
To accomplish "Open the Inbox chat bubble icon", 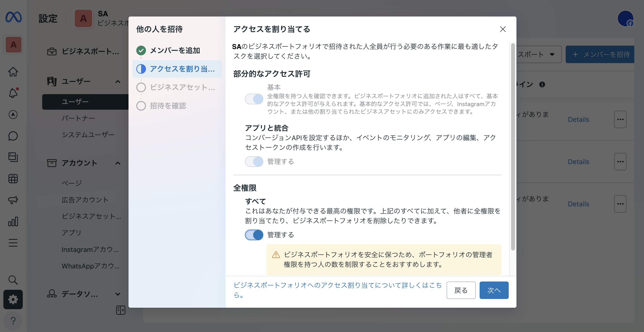I will tap(13, 136).
